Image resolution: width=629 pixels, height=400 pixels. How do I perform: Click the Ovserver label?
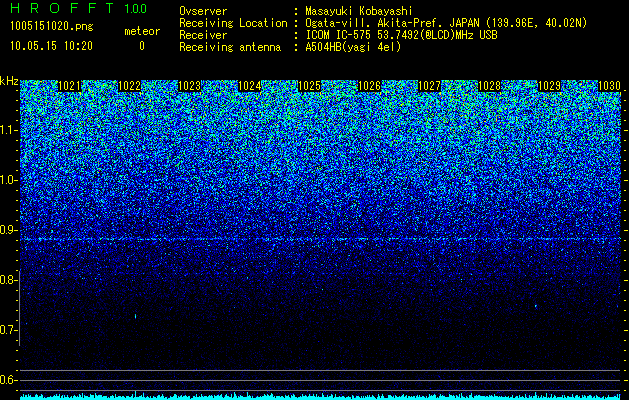click(x=203, y=11)
